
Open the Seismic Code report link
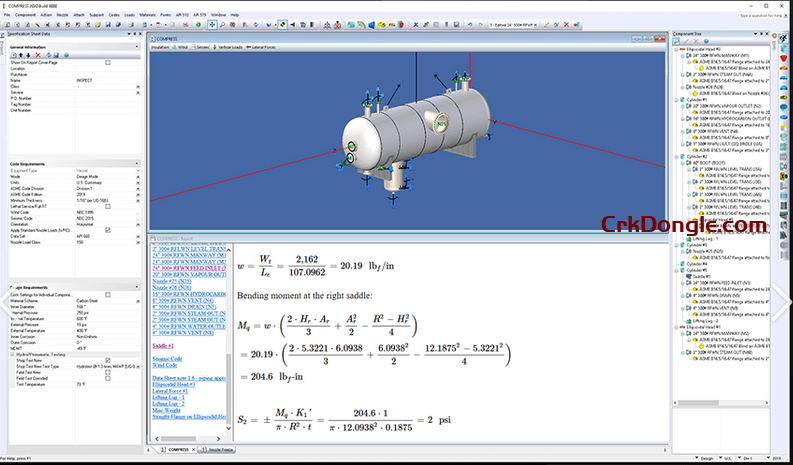[167, 359]
